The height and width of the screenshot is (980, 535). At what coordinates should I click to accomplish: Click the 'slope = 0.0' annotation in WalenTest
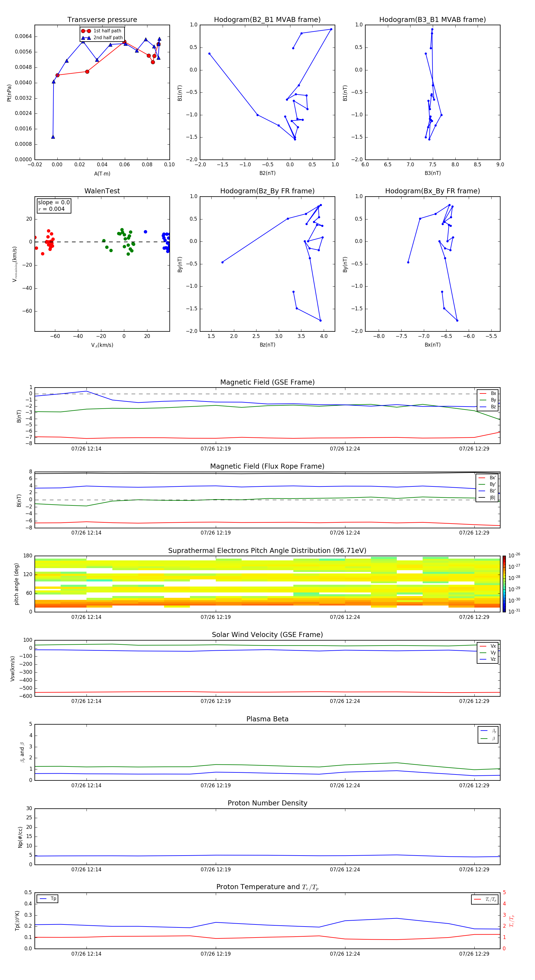pyautogui.click(x=54, y=203)
